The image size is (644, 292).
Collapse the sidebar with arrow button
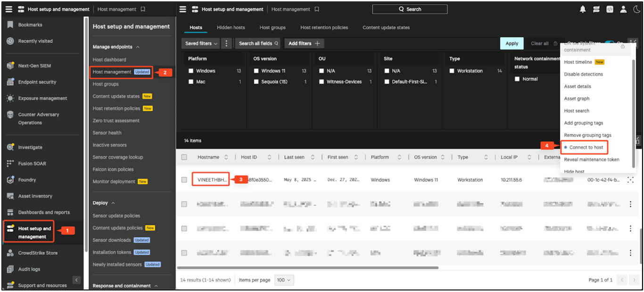(76, 280)
